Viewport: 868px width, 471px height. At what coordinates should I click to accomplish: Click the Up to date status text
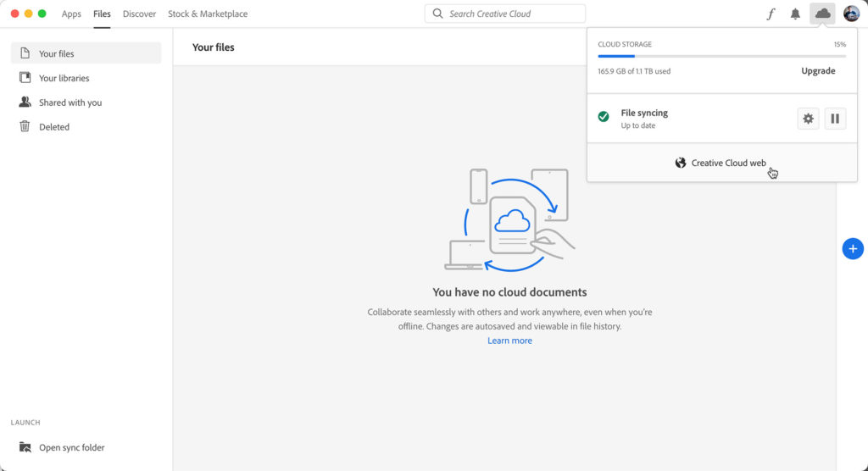tap(637, 125)
